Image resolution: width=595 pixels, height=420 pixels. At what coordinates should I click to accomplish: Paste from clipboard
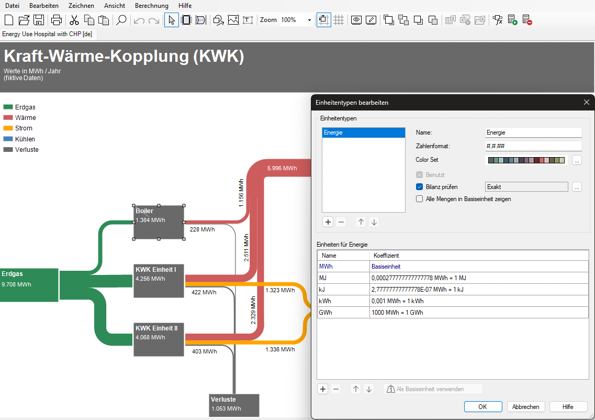pos(103,20)
